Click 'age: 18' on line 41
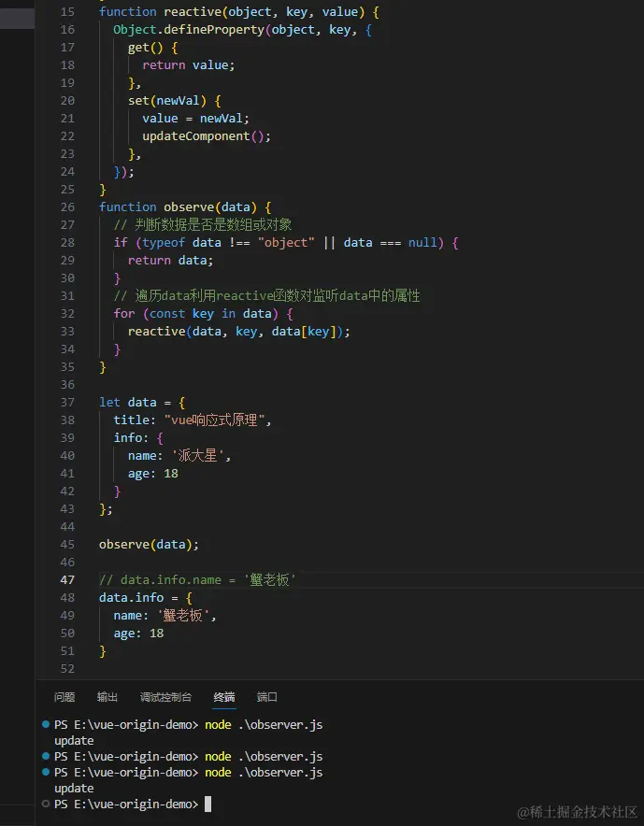The image size is (644, 826). (x=153, y=474)
